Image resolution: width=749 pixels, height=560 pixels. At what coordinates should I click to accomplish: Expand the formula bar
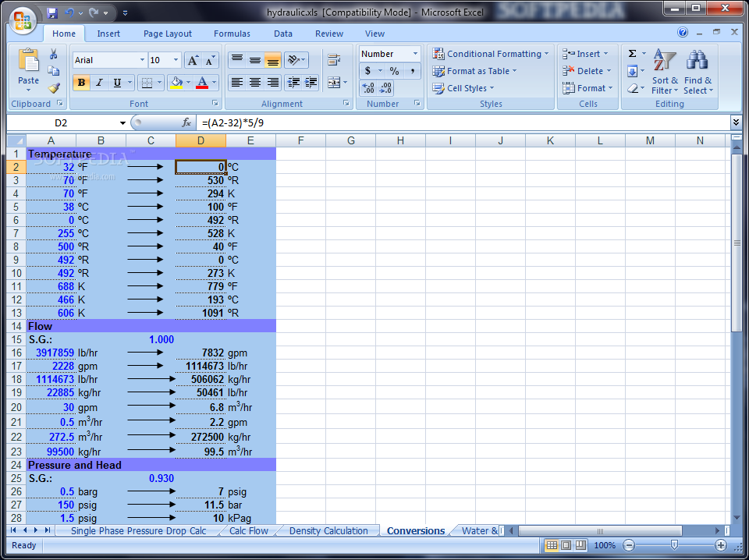736,122
